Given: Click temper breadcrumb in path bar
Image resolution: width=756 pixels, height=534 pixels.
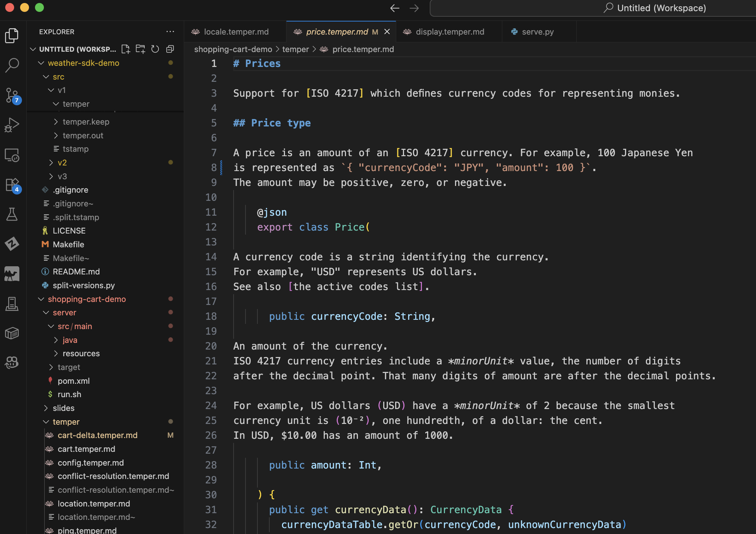Looking at the screenshot, I should tap(295, 49).
